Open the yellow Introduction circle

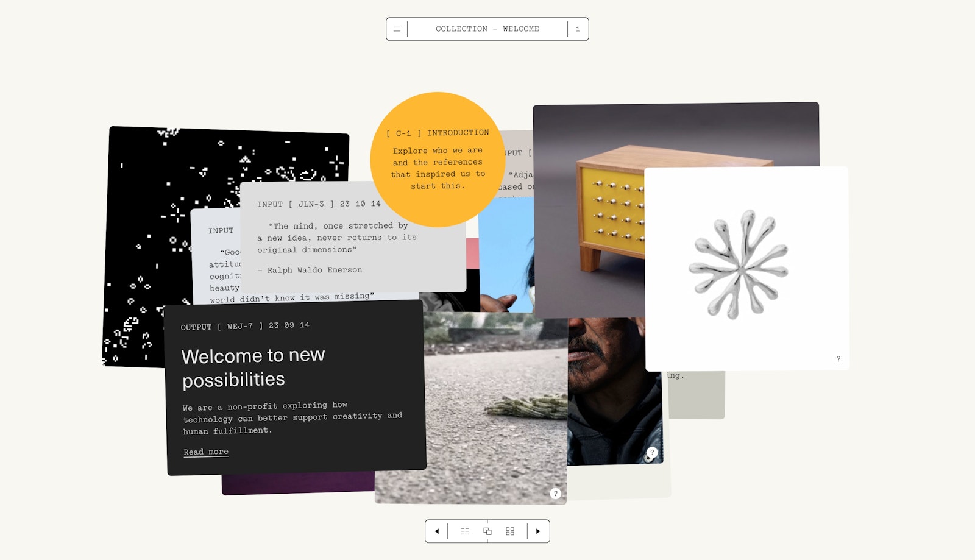point(437,160)
